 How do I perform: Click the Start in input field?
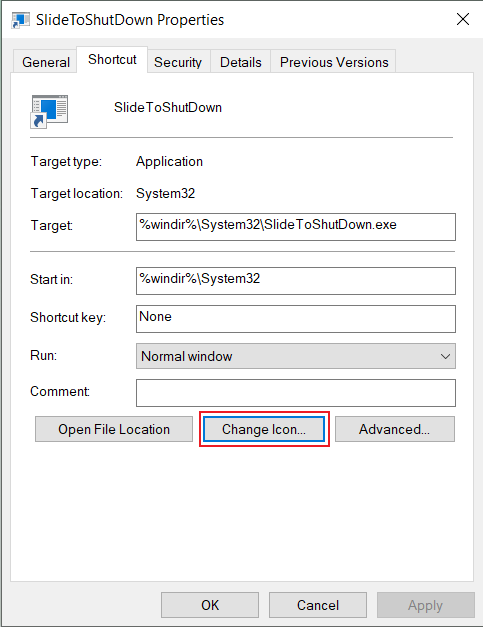coord(295,281)
